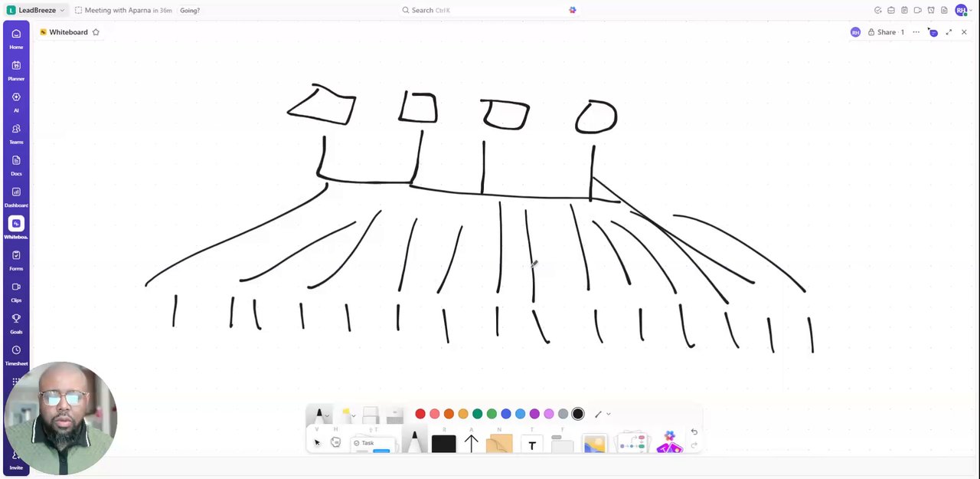This screenshot has height=479, width=980.
Task: Open Meeting with Aparna event
Action: point(123,10)
